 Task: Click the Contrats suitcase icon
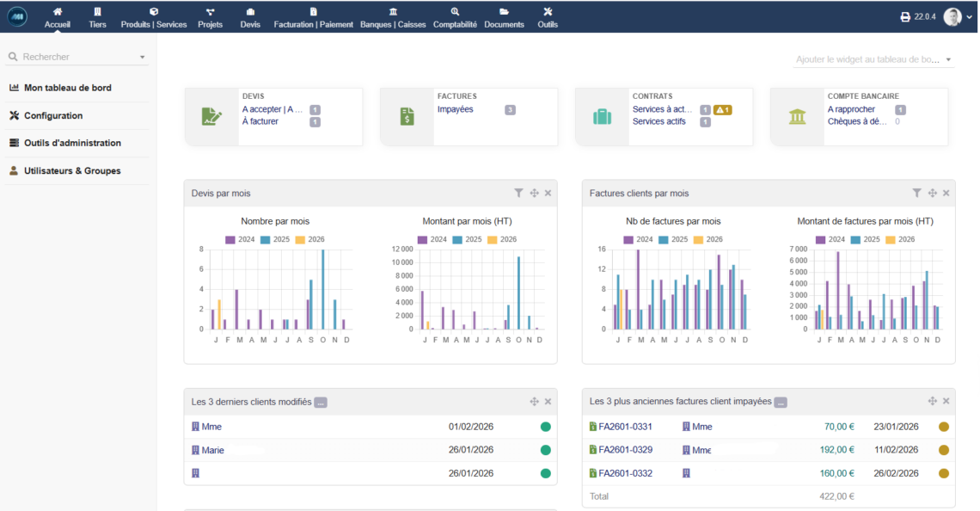(x=602, y=117)
